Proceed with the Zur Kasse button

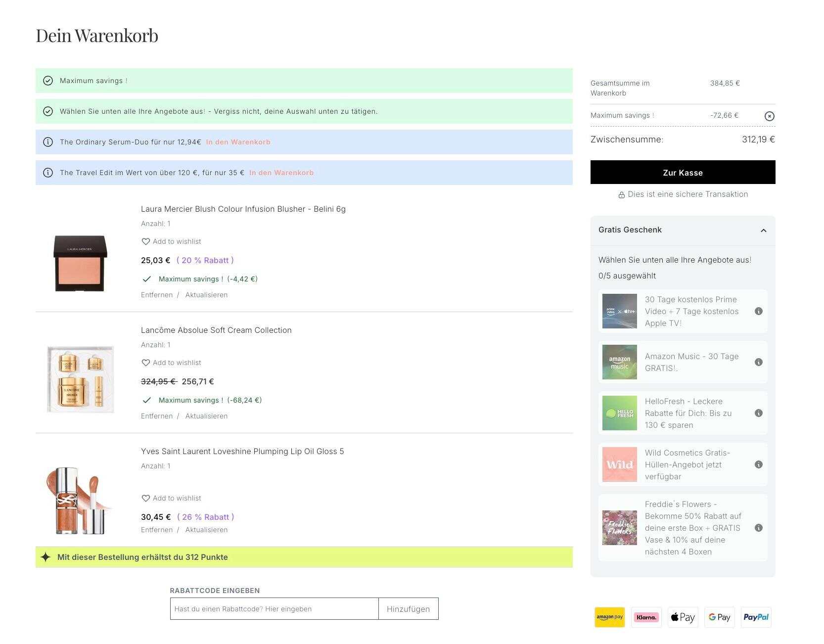683,172
